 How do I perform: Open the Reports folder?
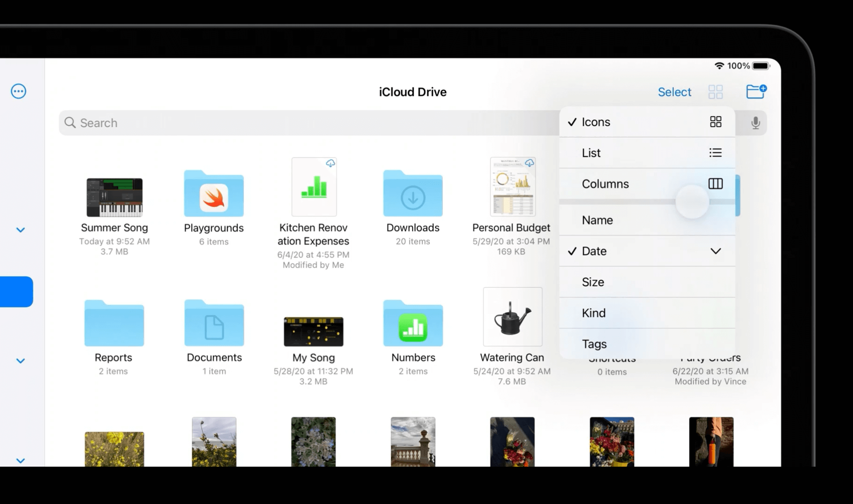tap(114, 323)
